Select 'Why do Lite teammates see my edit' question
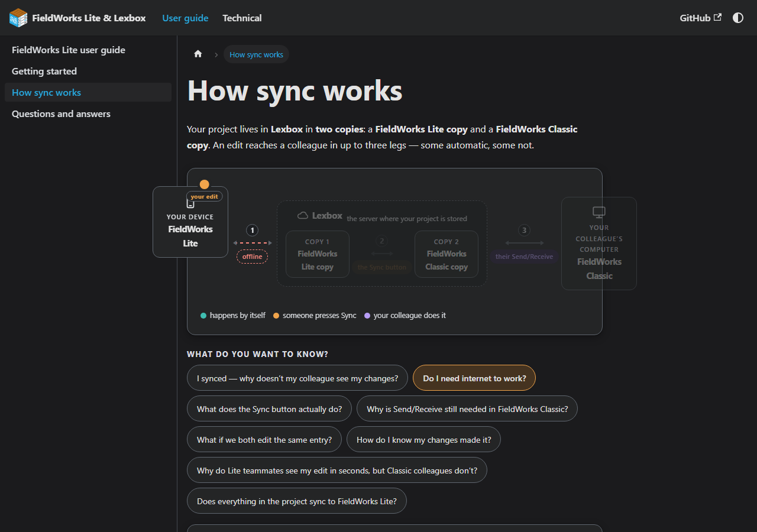The width and height of the screenshot is (757, 532). (337, 471)
